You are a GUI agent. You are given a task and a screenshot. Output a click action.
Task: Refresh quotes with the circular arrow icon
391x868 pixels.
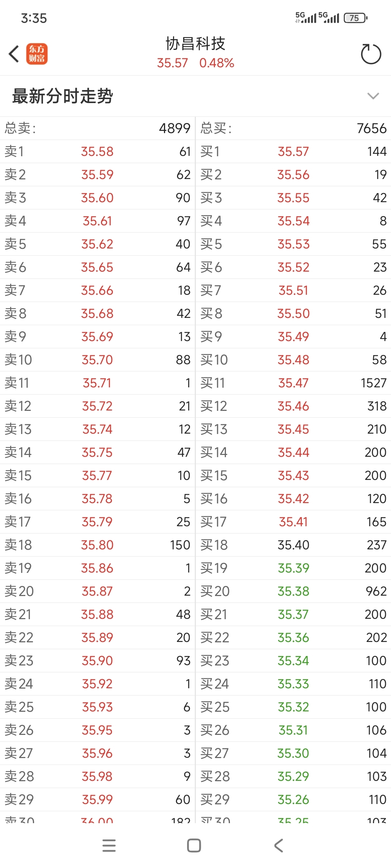(x=371, y=54)
